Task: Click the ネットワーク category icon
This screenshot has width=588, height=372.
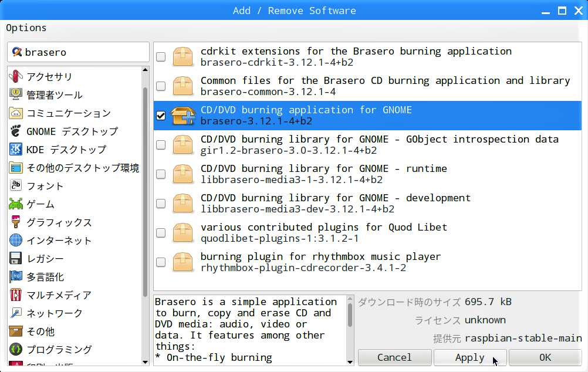Action: coord(15,313)
